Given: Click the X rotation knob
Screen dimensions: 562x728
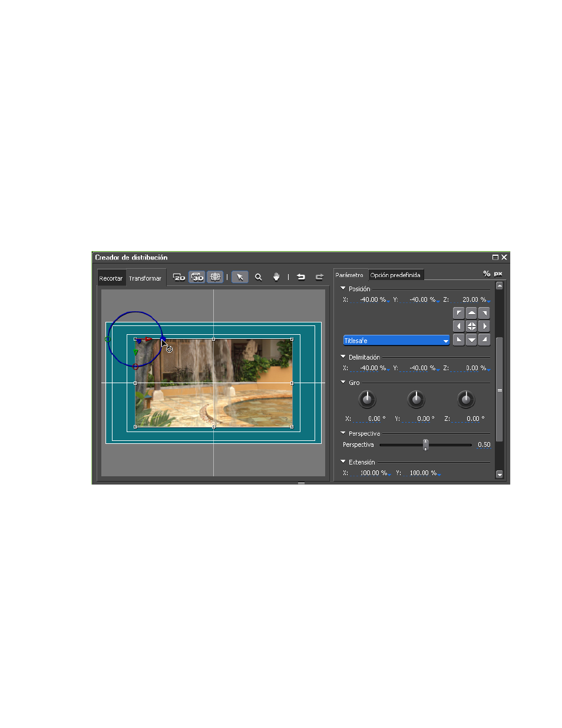Looking at the screenshot, I should [367, 400].
